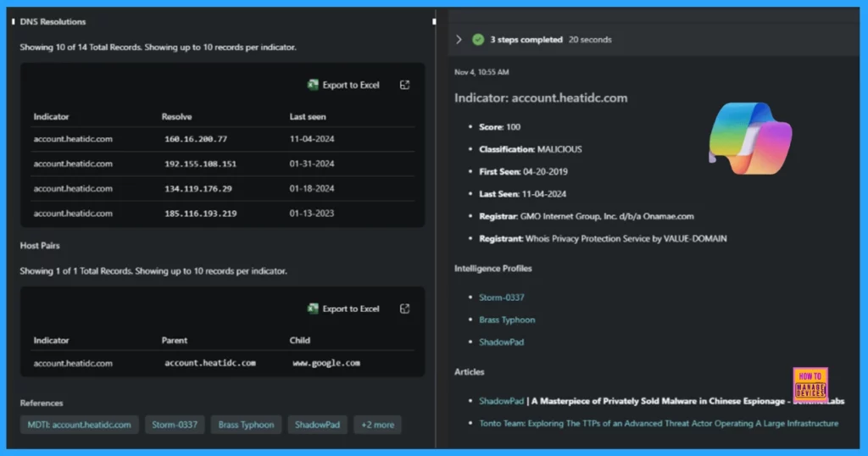
Task: Open the ShadowPad reference chip
Action: 317,425
